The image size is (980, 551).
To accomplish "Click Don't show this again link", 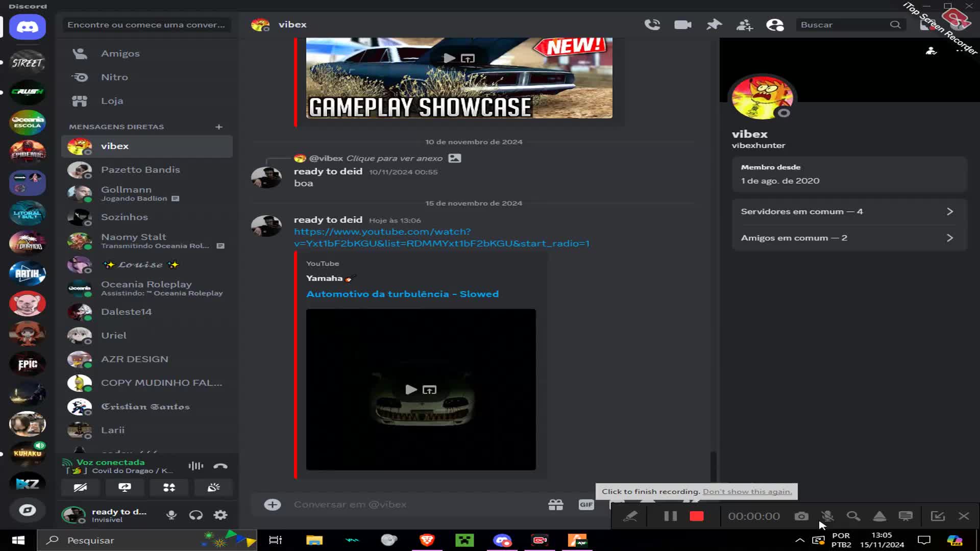I will pos(747,492).
